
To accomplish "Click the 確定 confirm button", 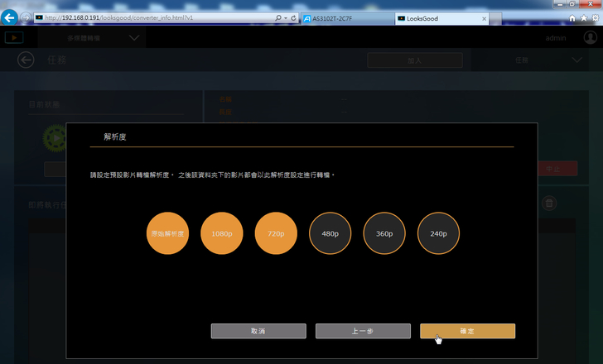I will (467, 331).
